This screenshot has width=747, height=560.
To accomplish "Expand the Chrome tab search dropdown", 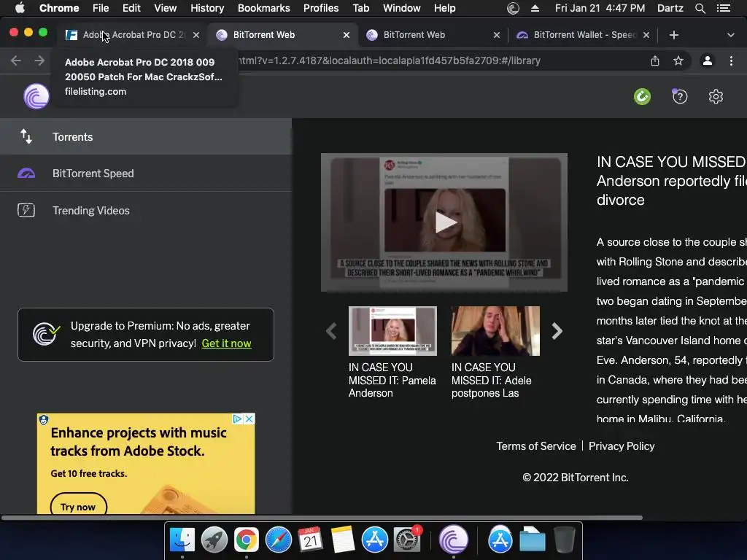I will [730, 35].
